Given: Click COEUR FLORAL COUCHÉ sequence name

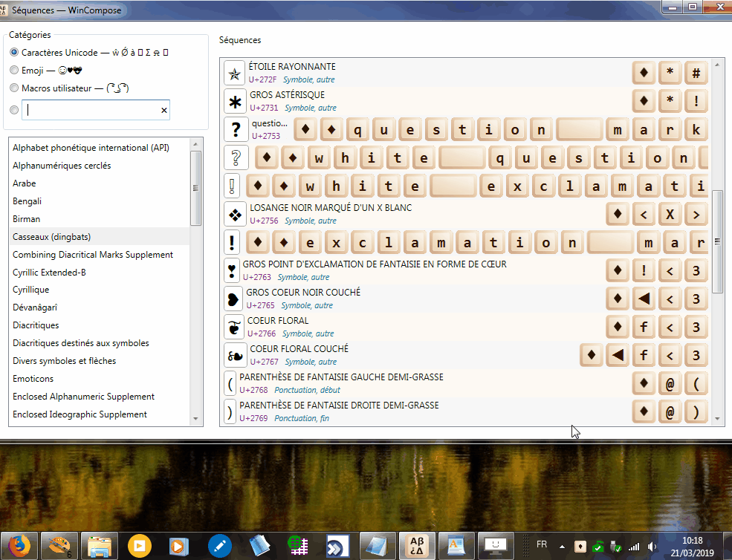Looking at the screenshot, I should pyautogui.click(x=299, y=348).
